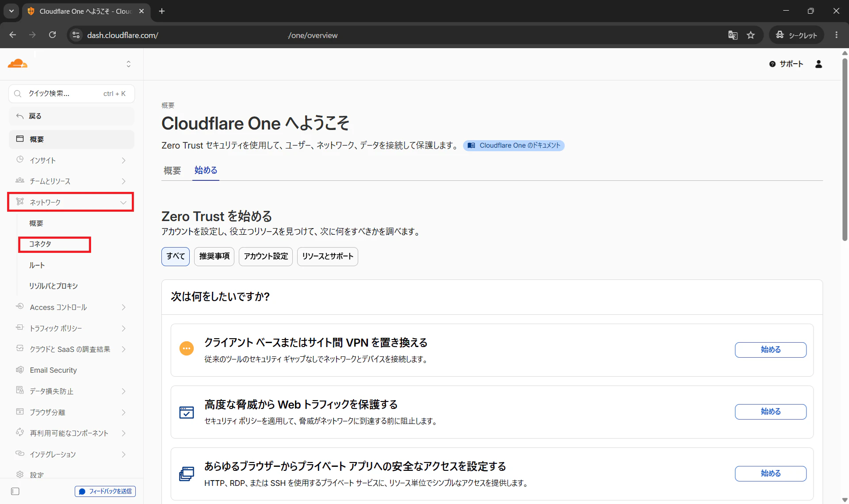Expand the インテグレーション chevron

[x=123, y=454]
